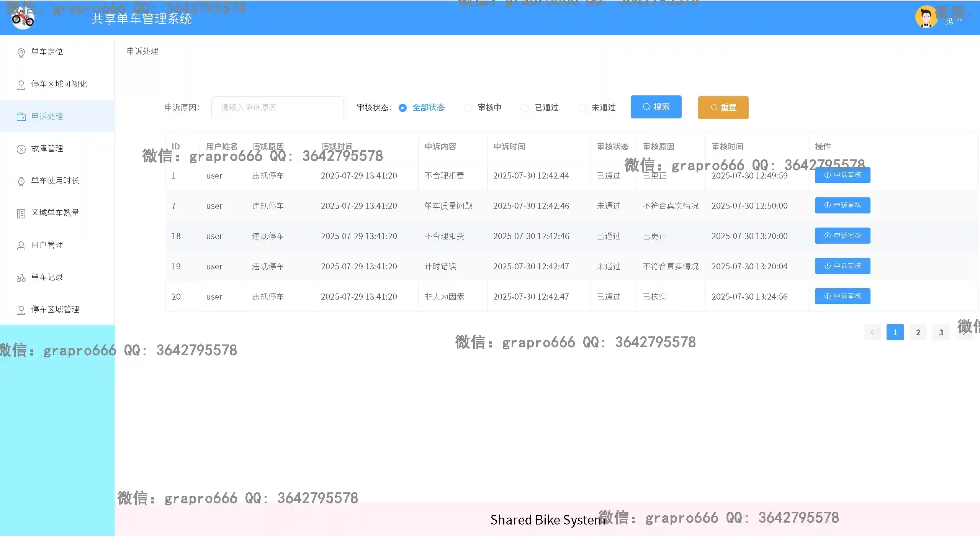Click the bicycle icon beside 单车记录
The image size is (980, 536).
[x=21, y=278]
